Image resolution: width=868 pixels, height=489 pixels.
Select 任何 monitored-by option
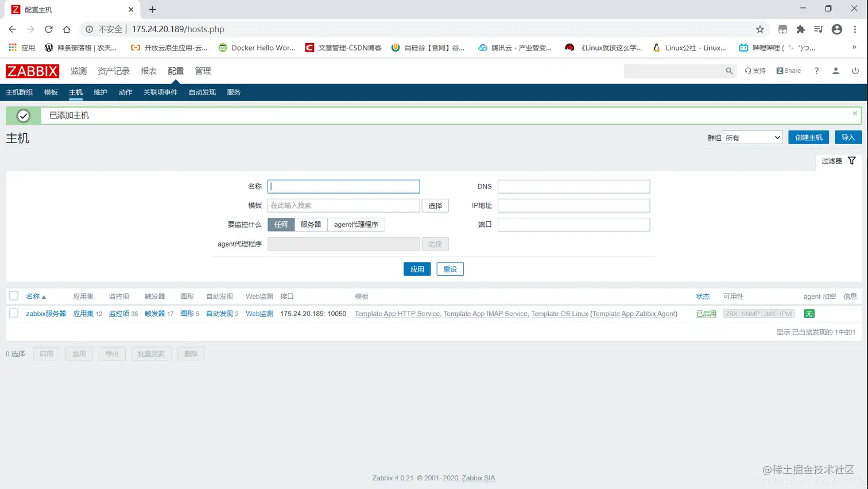point(281,225)
